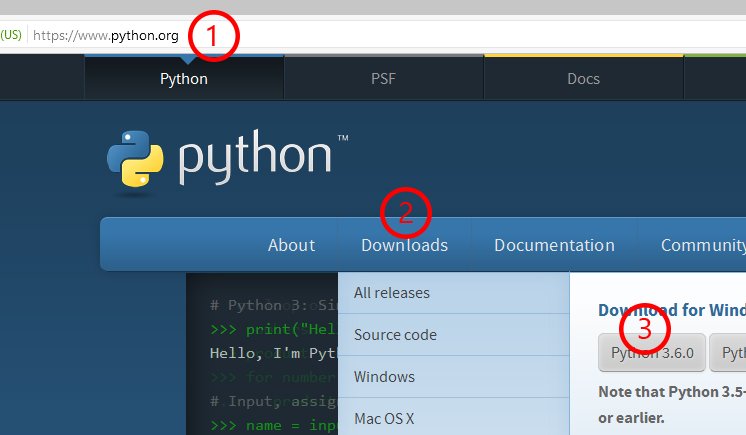The width and height of the screenshot is (746, 435).
Task: Click the 'Download for Windows' heading
Action: [x=672, y=310]
